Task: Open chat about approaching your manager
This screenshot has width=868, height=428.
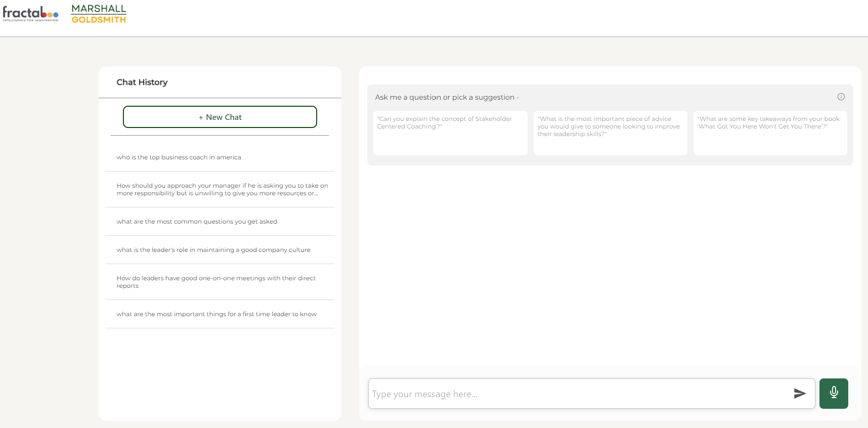Action: (220, 189)
